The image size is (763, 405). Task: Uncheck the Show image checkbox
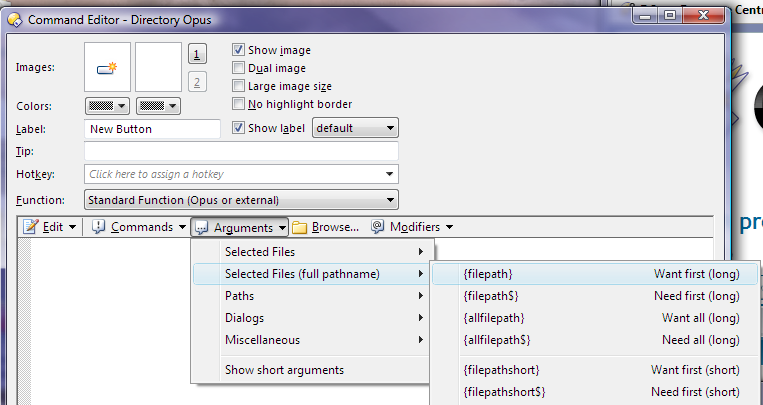click(239, 50)
